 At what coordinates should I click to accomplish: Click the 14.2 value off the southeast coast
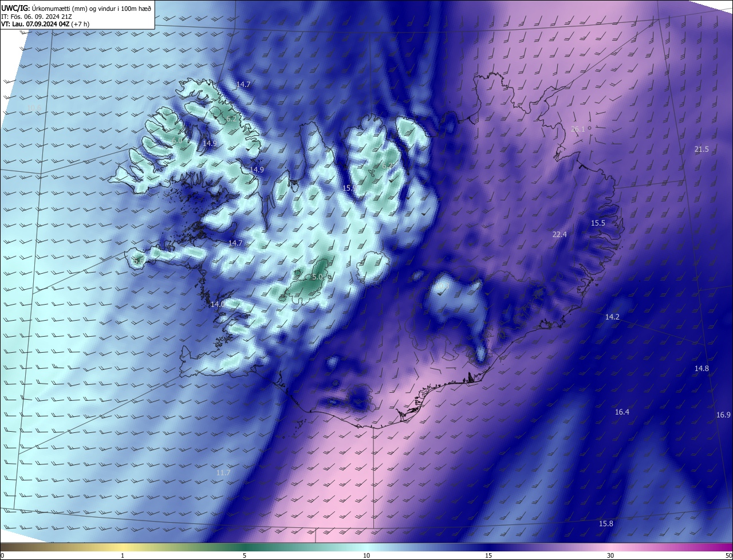pyautogui.click(x=612, y=317)
